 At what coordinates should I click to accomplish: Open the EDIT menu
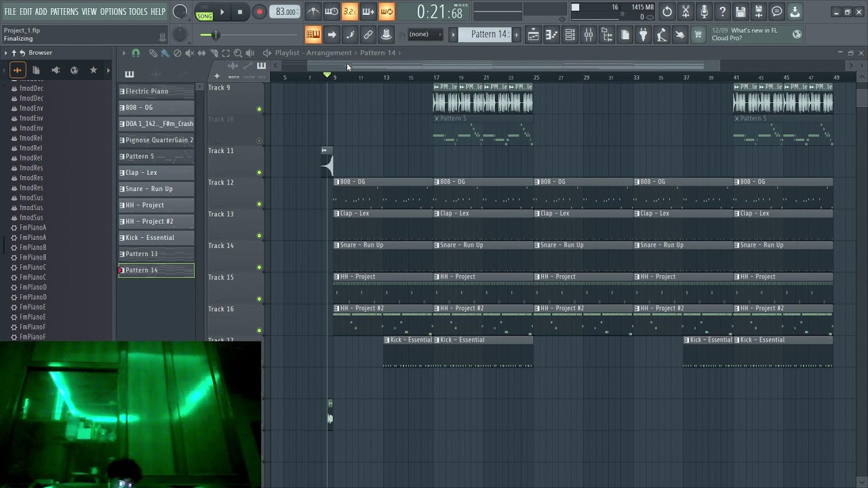(26, 12)
